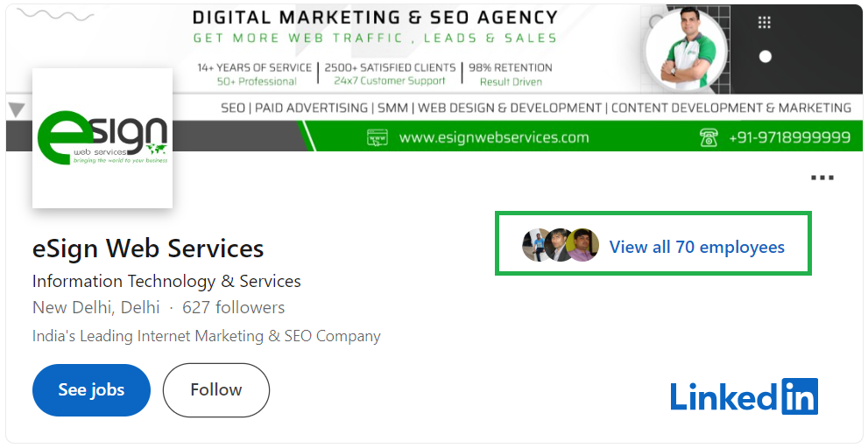Open www.esignwebservices.com website link
Viewport: 868px width, 448px height.
[x=494, y=137]
